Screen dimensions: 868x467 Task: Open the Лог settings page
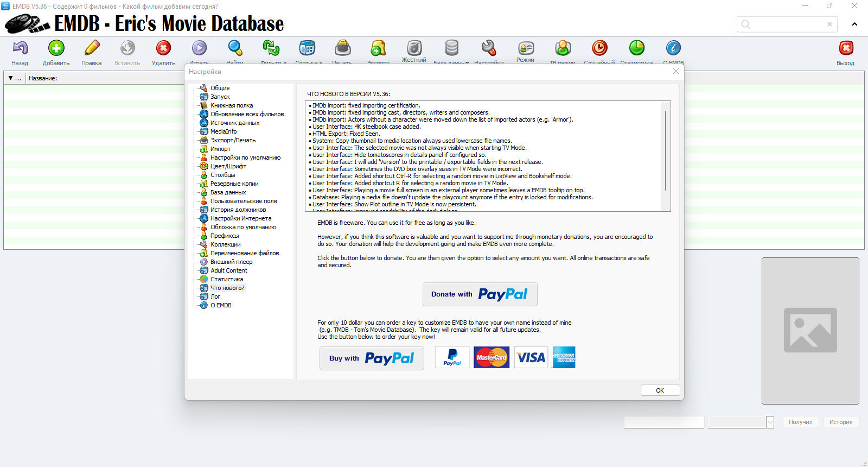coord(215,296)
